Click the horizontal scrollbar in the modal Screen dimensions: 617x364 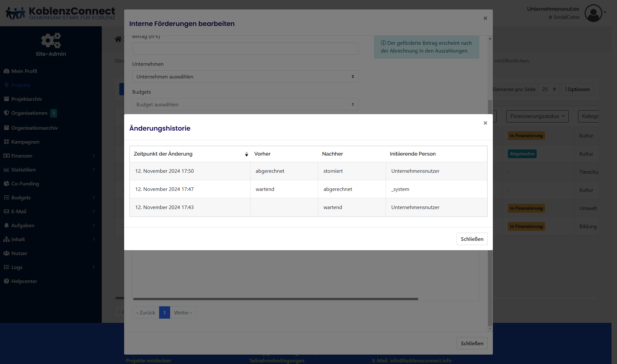coord(275,299)
